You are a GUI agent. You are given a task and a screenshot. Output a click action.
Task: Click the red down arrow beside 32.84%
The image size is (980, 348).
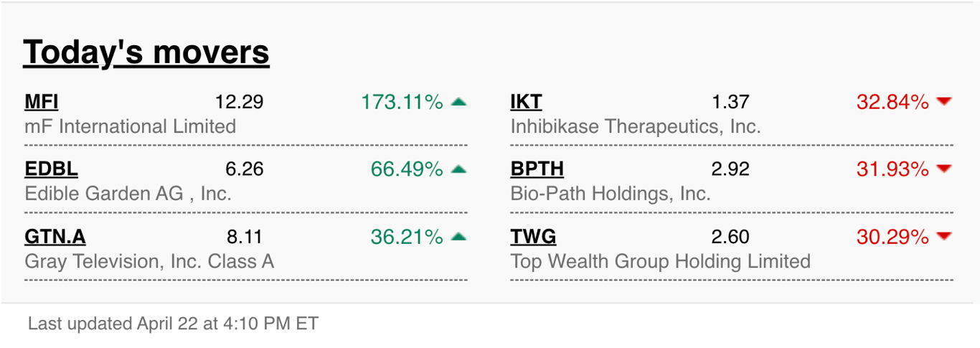tap(944, 102)
